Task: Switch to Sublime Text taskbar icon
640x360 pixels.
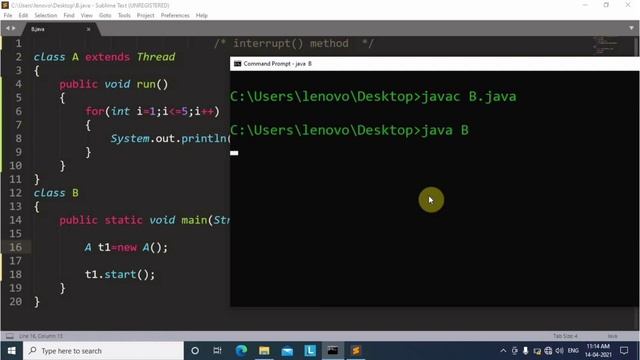Action: click(x=356, y=351)
